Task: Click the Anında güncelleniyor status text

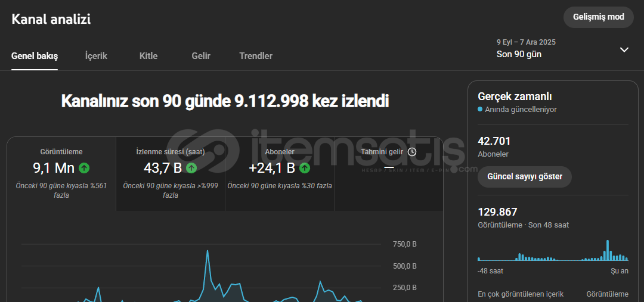Action: click(521, 110)
